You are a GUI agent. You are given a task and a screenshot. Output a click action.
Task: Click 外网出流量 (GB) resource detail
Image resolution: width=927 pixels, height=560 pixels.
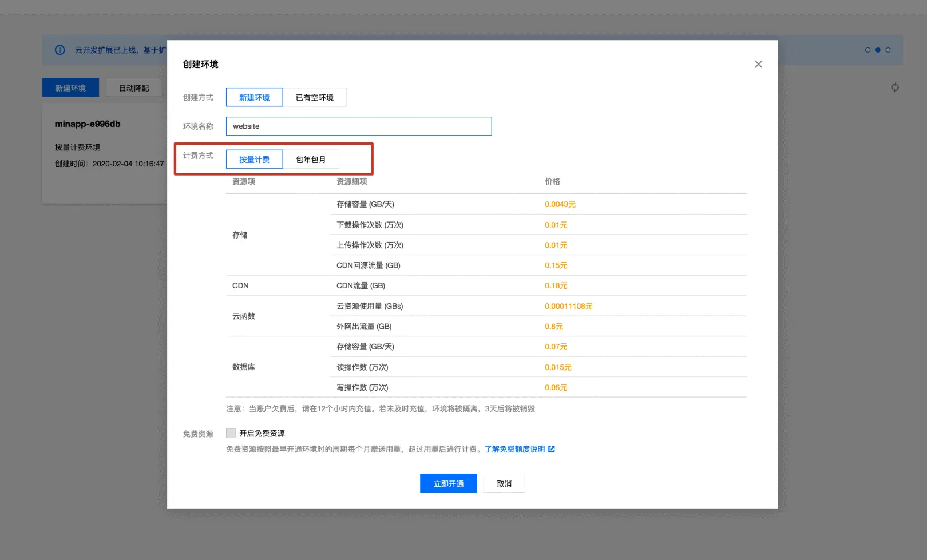click(364, 326)
